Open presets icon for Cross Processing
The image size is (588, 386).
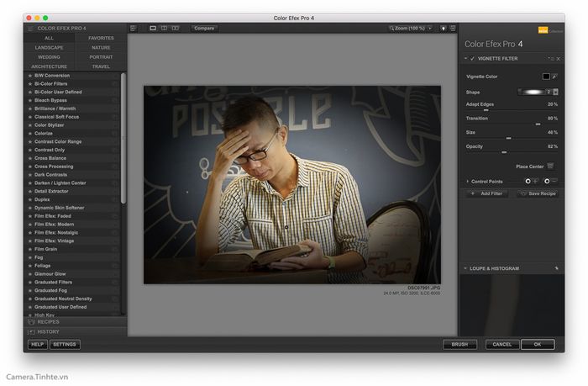tap(115, 167)
